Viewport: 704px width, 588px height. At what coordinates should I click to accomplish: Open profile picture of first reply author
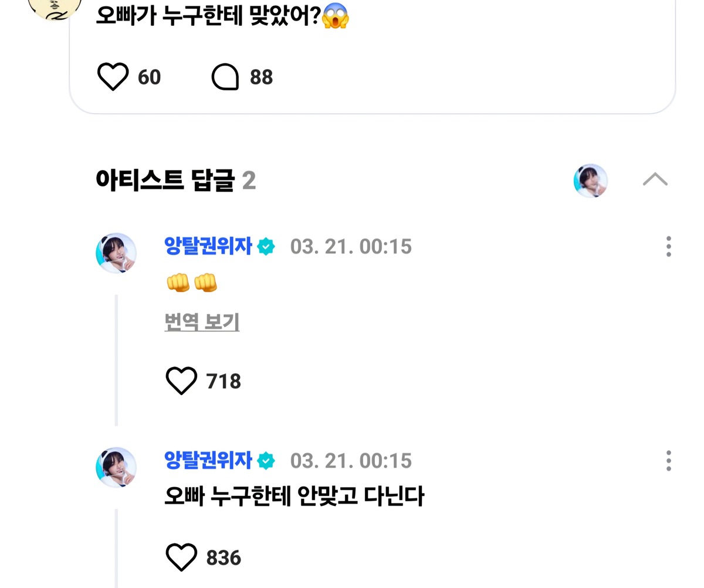tap(116, 253)
